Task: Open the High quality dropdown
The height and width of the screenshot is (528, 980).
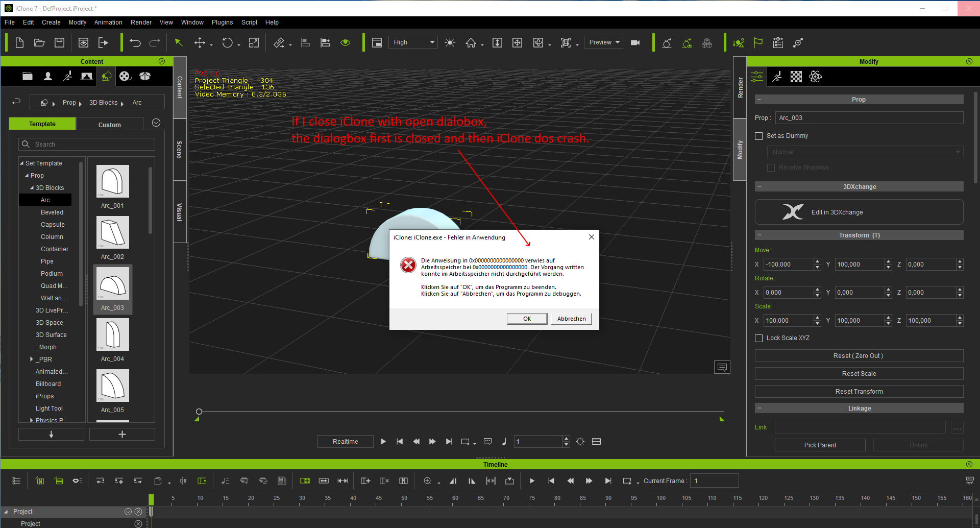Action: (x=413, y=42)
